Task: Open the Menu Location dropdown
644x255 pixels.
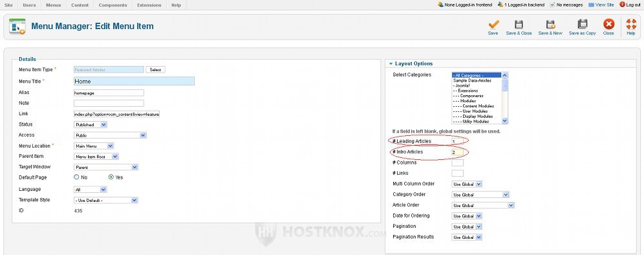Action: pyautogui.click(x=94, y=146)
